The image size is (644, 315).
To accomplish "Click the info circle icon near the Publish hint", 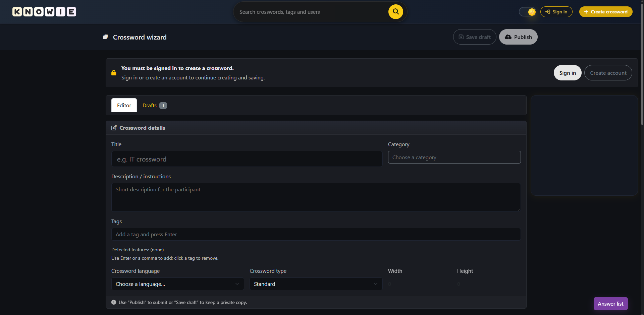I will tap(114, 302).
